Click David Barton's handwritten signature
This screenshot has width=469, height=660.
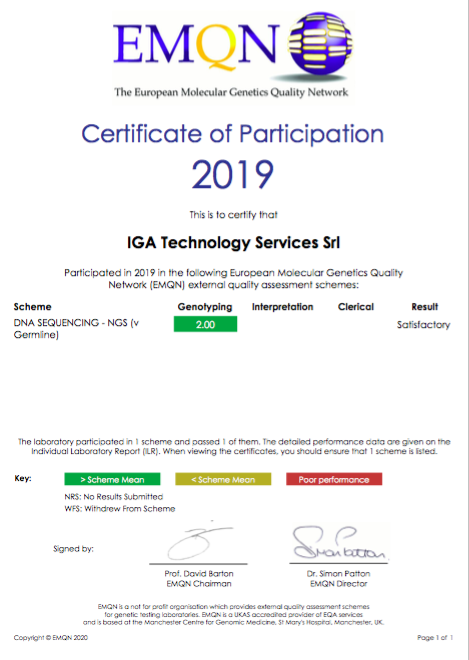[198, 541]
